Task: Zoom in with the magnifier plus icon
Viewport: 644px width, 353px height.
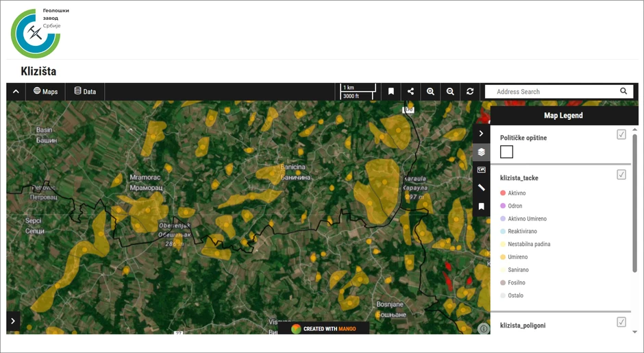Action: 431,91
